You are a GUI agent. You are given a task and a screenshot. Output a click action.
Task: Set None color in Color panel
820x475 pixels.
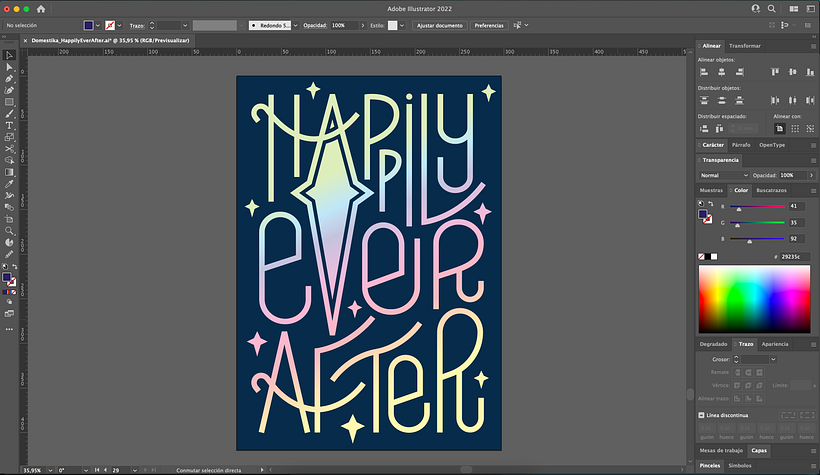click(701, 257)
